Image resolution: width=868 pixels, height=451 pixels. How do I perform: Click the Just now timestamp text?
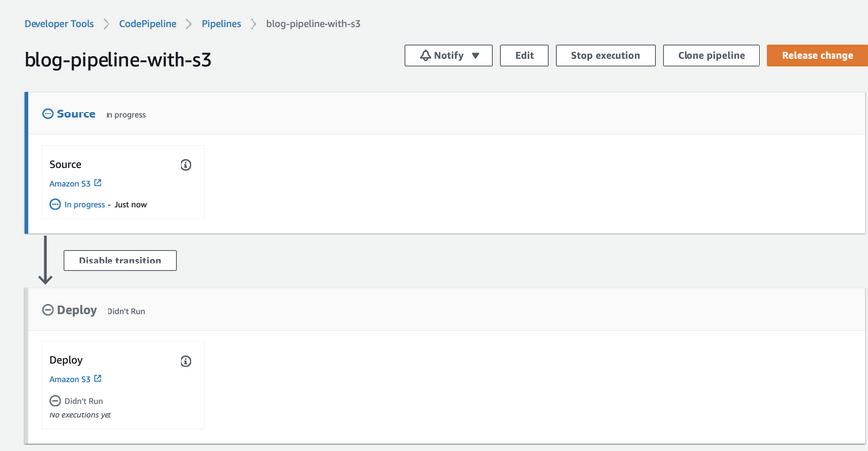pyautogui.click(x=130, y=205)
